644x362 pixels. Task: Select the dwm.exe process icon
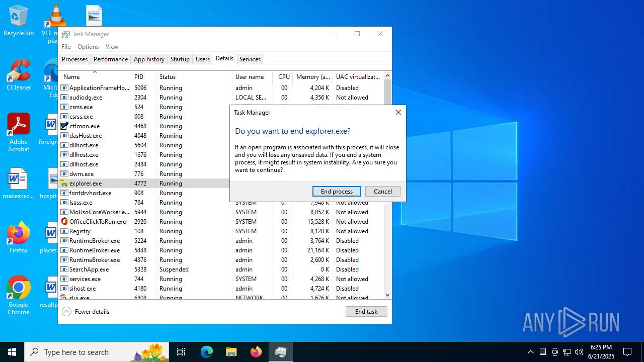(64, 174)
